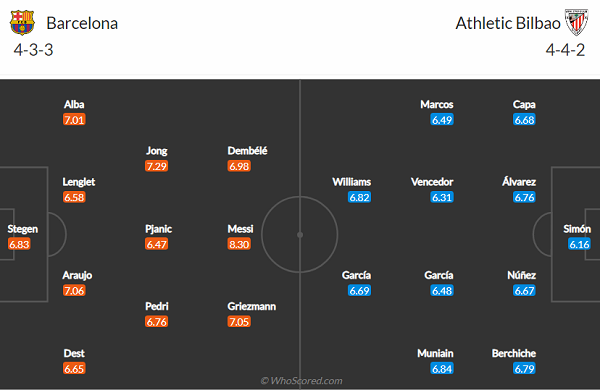Viewport: 600px width, 390px height.
Task: Click the Athletic Bilbao club crest icon
Action: 577,23
